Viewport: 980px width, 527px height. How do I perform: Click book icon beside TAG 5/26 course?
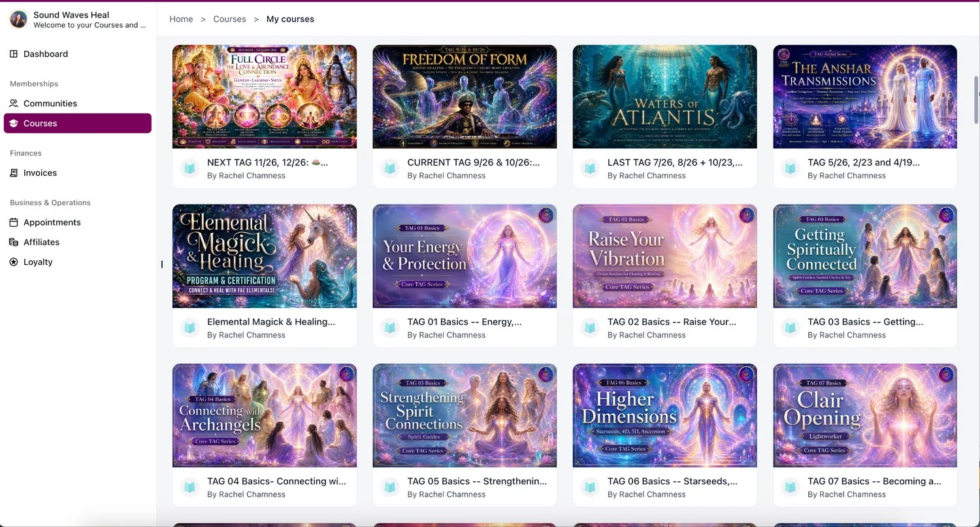click(791, 169)
